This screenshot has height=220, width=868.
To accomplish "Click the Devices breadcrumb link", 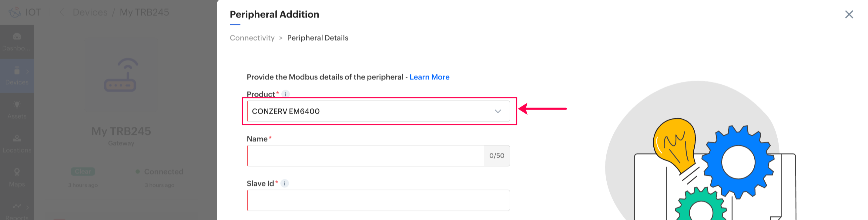I will (x=90, y=12).
